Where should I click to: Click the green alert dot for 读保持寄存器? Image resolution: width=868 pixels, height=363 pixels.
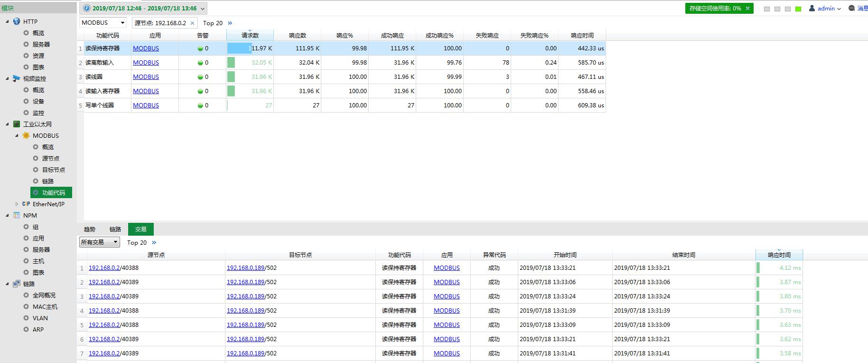200,48
